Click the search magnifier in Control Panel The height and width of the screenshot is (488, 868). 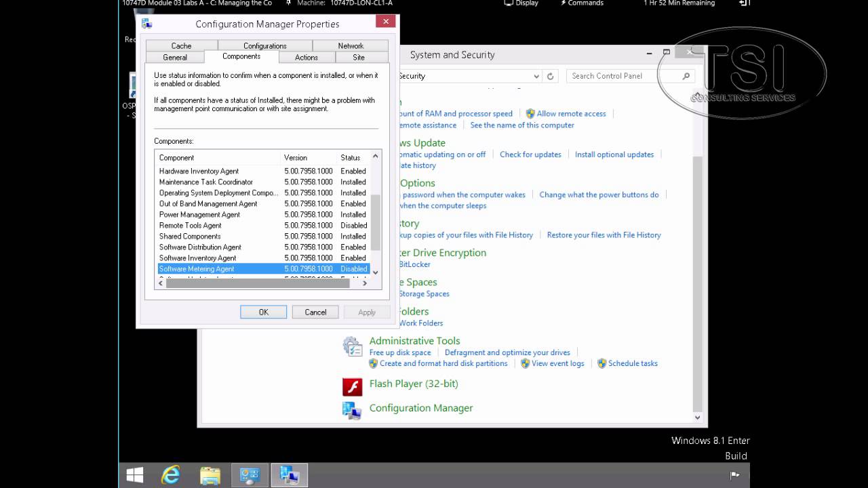pos(686,76)
